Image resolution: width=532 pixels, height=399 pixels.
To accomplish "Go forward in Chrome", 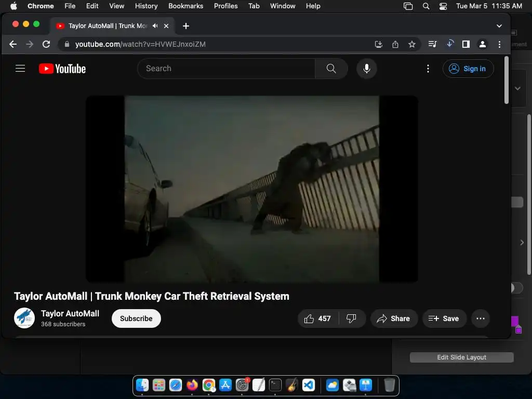I will pos(30,44).
